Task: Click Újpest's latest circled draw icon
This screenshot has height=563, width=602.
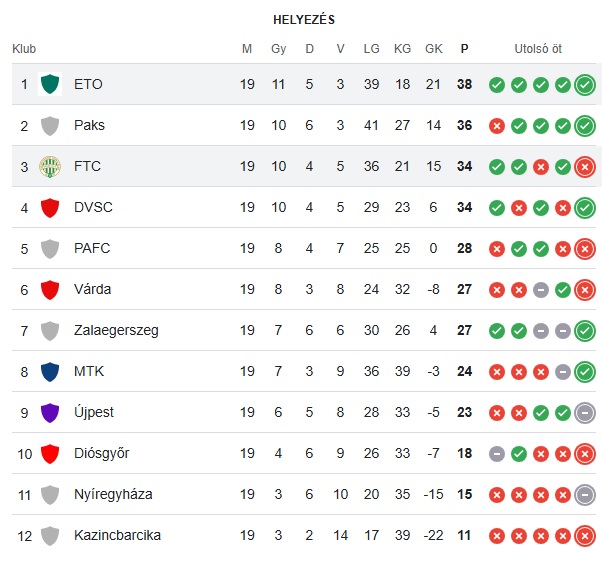Action: click(585, 412)
